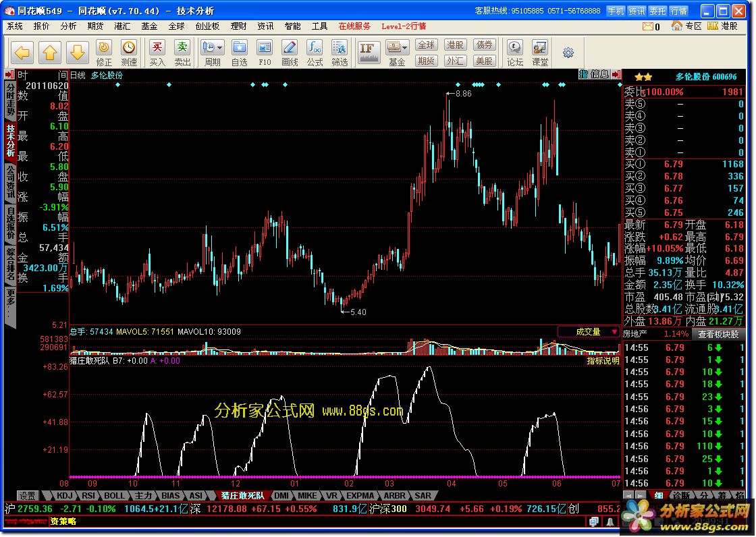Click the 资讯 button in title bar
Viewport: 756px width, 537px height.
637,11
